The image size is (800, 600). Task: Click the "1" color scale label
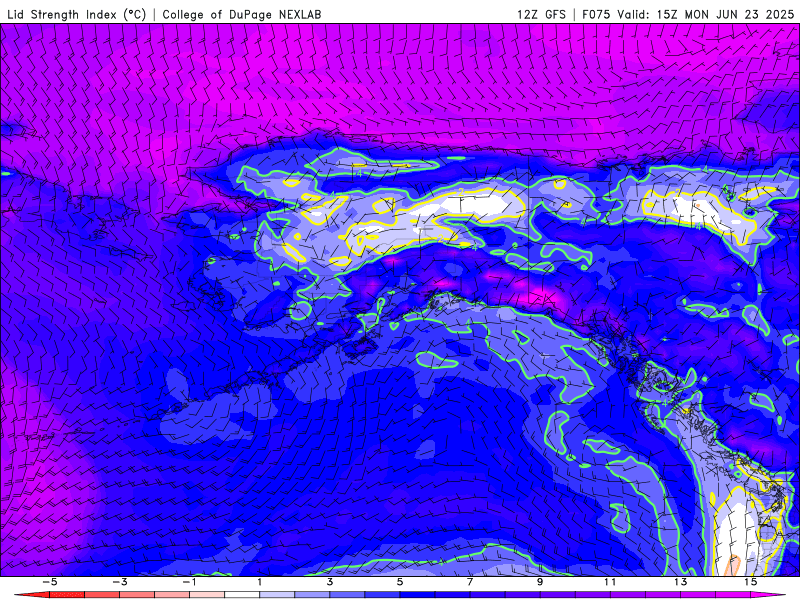260,582
